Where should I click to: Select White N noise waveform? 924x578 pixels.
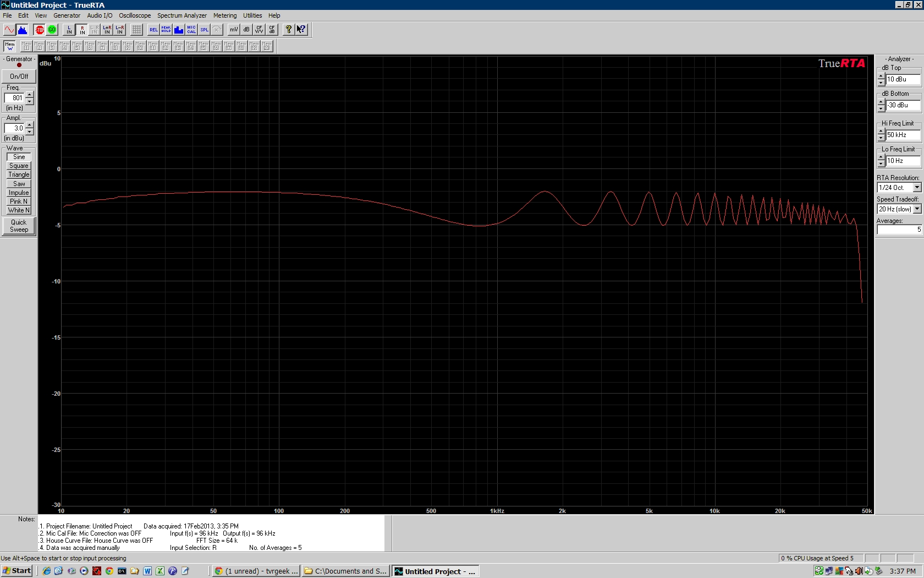19,210
